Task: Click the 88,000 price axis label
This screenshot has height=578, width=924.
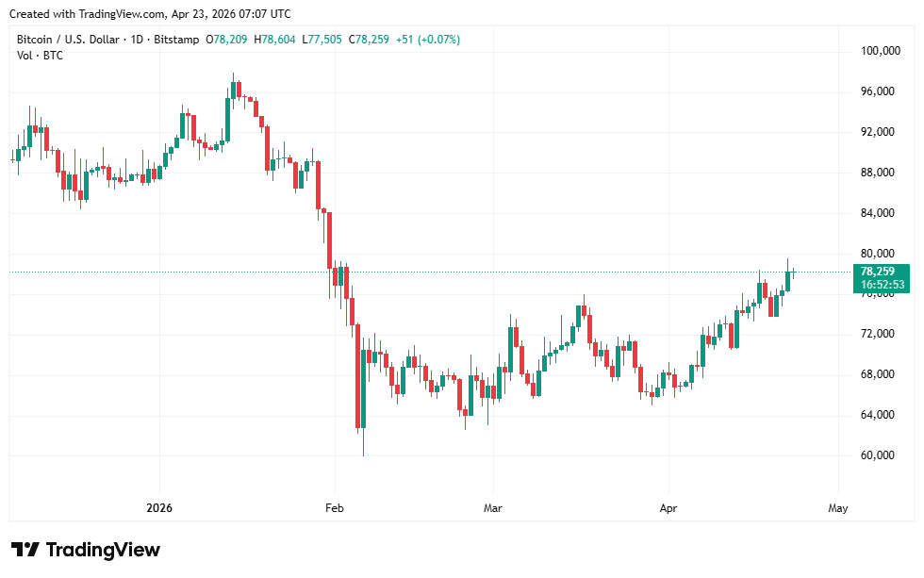Action: point(878,173)
